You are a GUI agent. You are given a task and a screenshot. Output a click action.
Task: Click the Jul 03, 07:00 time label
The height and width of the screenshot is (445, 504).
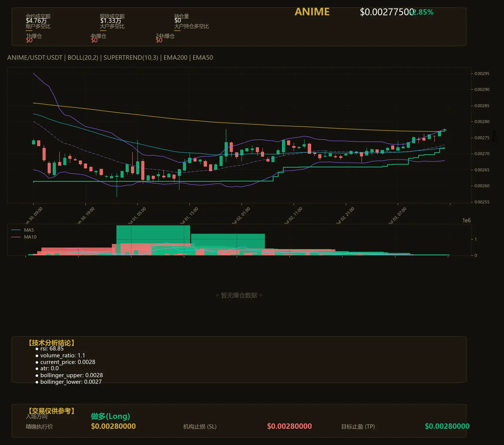click(397, 216)
